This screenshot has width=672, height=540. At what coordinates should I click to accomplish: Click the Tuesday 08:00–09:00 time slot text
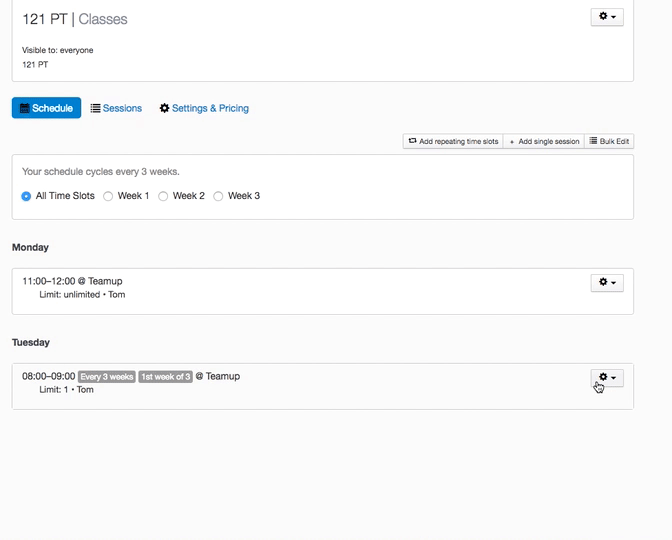[48, 377]
